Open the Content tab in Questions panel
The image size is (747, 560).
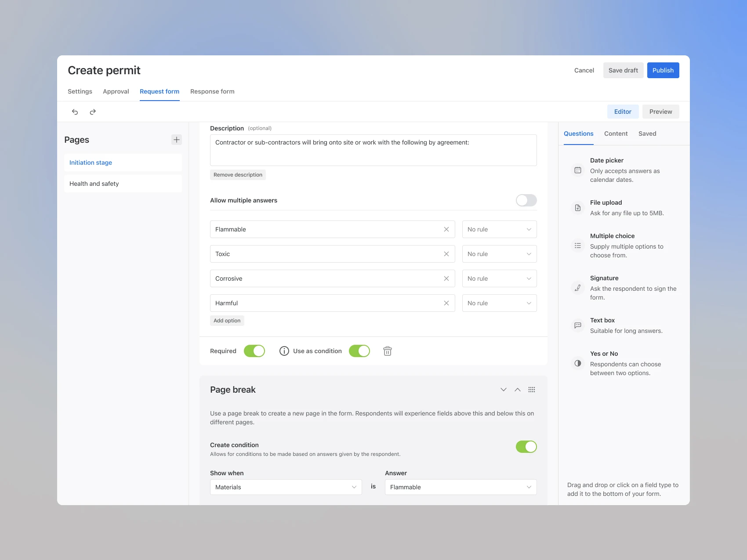(616, 134)
